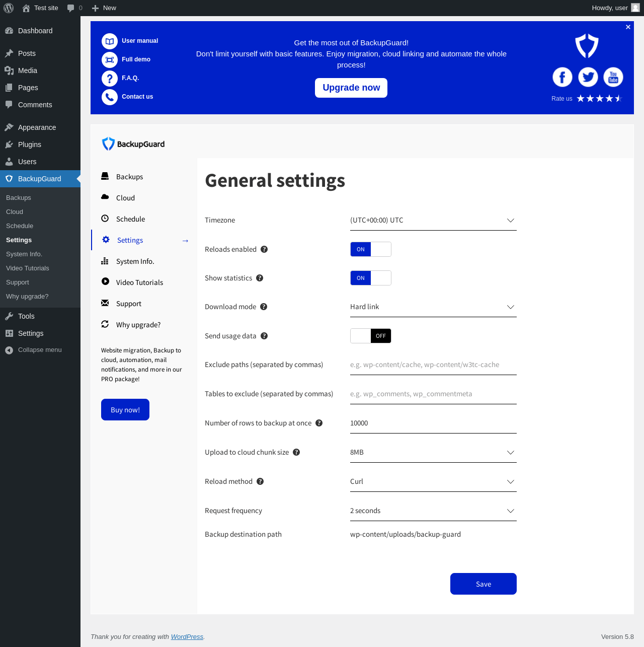Viewport: 644px width, 647px height.
Task: Open the Facebook icon in the banner
Action: (x=562, y=77)
